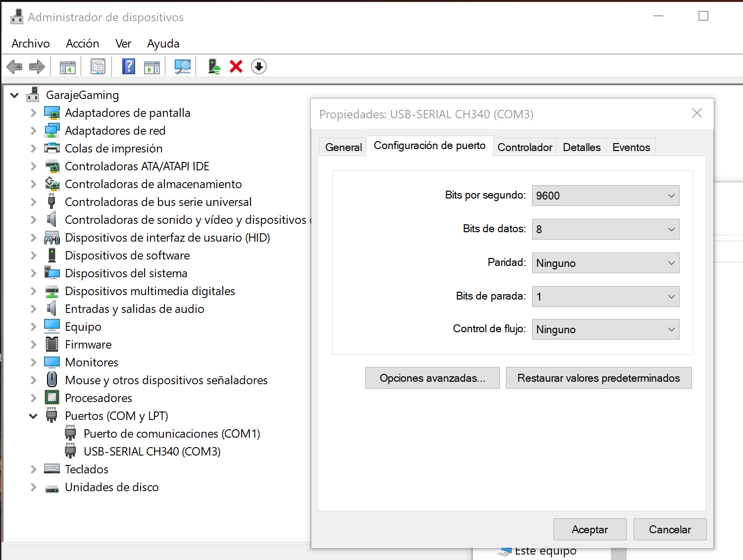
Task: Click Opciones avanzadas button
Action: 432,378
